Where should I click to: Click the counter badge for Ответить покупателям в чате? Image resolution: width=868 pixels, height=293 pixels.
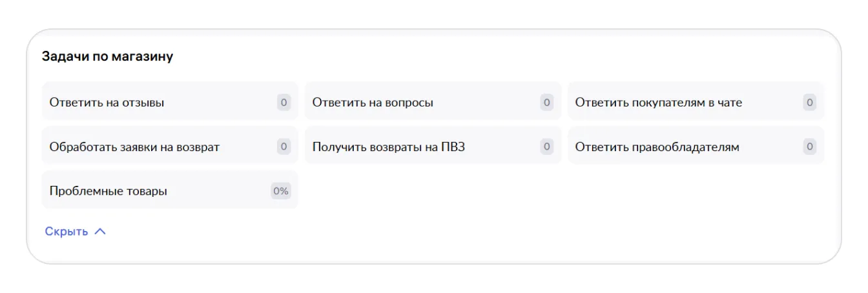pos(809,102)
